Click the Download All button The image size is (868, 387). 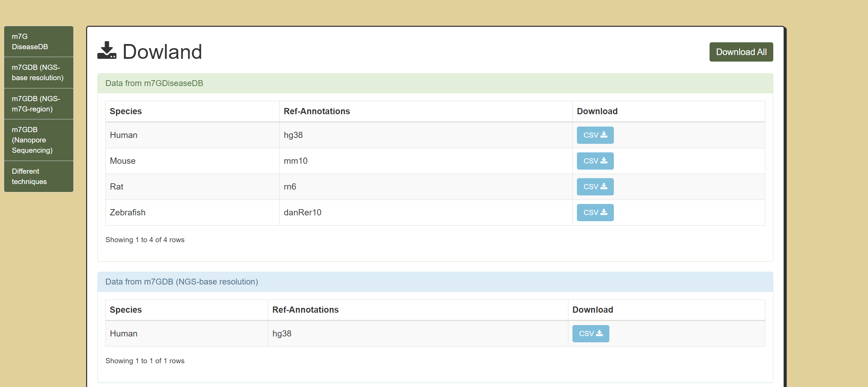[741, 52]
